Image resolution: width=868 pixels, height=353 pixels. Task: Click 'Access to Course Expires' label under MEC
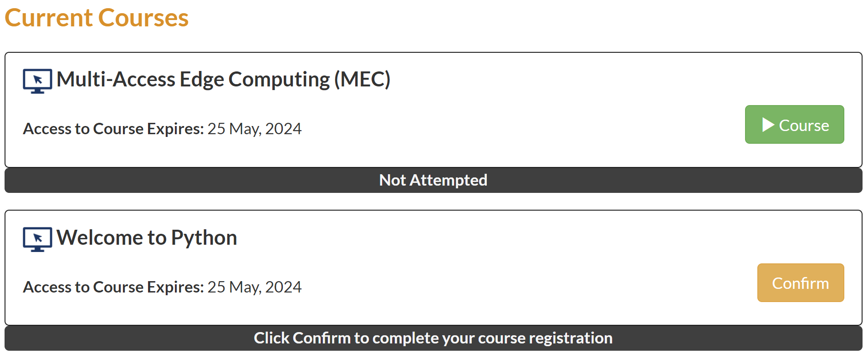113,129
